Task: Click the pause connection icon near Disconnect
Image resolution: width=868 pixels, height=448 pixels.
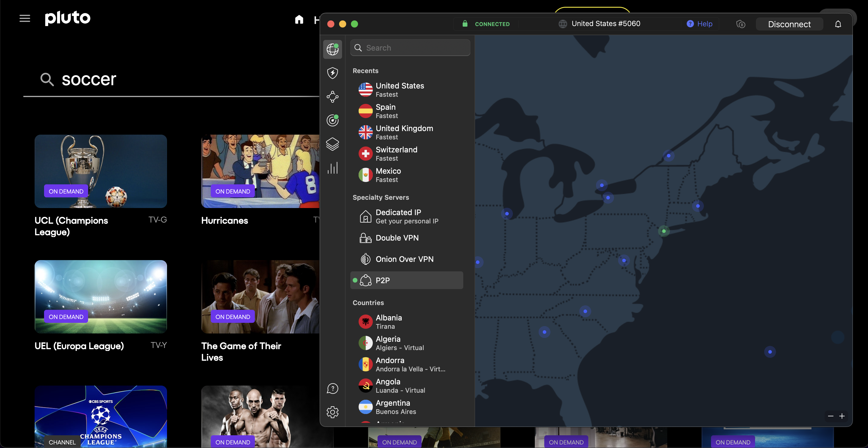Action: click(x=740, y=24)
